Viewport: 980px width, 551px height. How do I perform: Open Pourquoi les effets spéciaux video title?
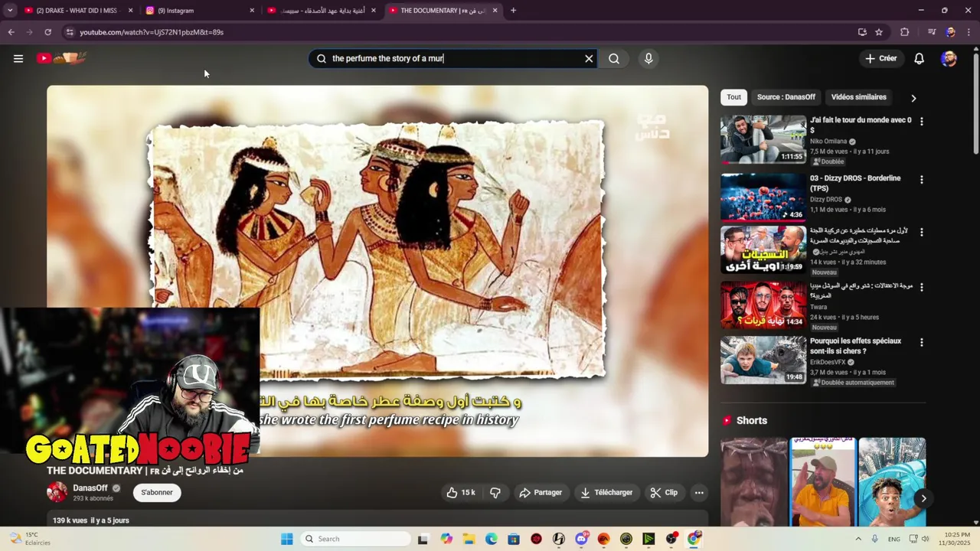[x=855, y=346]
